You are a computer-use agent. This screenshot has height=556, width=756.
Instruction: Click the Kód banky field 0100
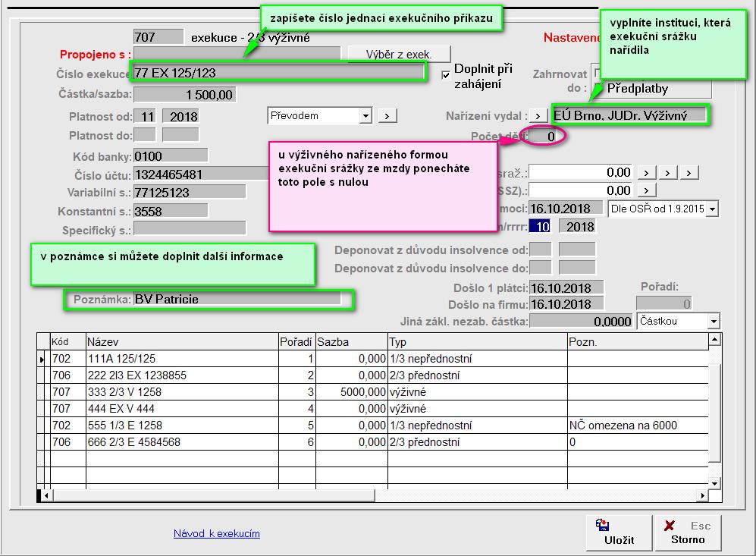(x=171, y=155)
